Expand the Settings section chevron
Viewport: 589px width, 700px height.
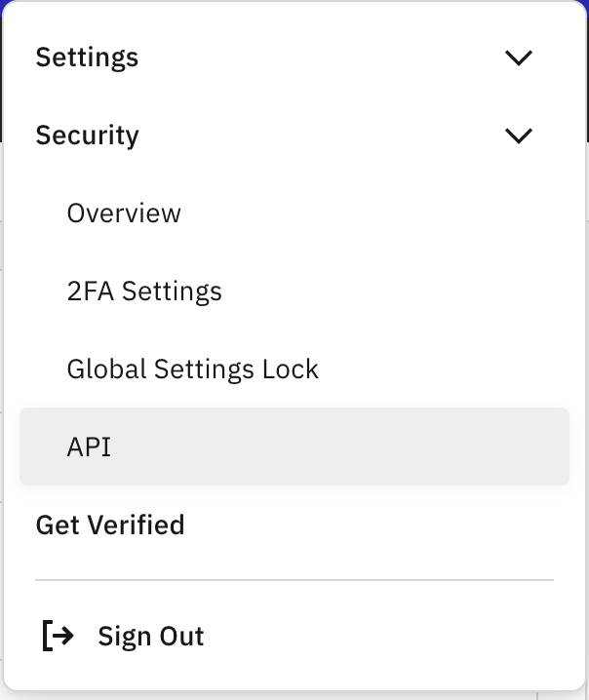tap(519, 58)
